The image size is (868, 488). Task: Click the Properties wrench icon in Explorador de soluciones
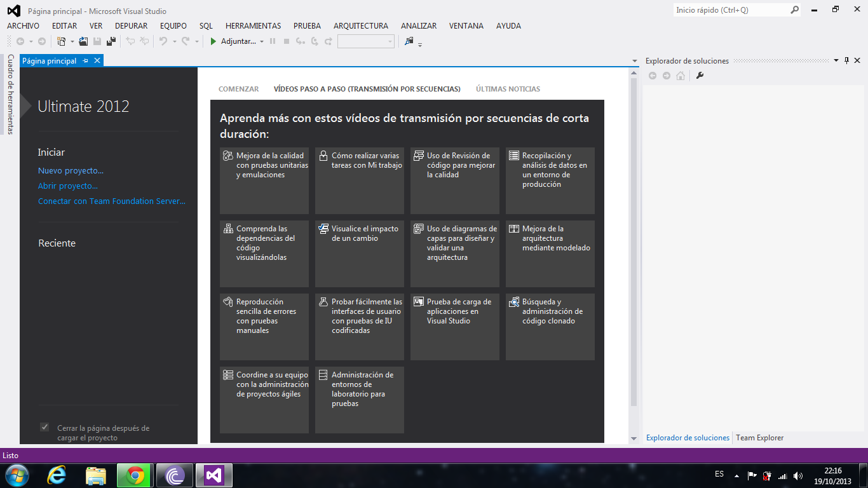pos(700,76)
